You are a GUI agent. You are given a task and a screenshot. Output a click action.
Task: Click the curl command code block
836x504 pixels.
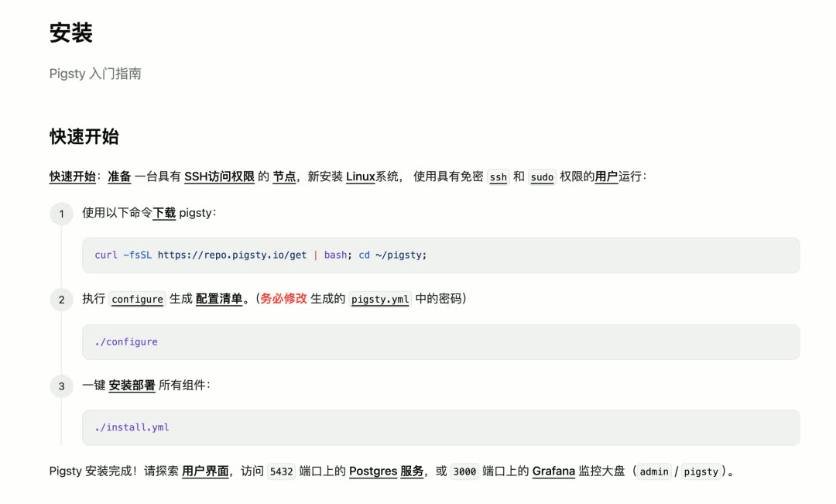coord(440,255)
